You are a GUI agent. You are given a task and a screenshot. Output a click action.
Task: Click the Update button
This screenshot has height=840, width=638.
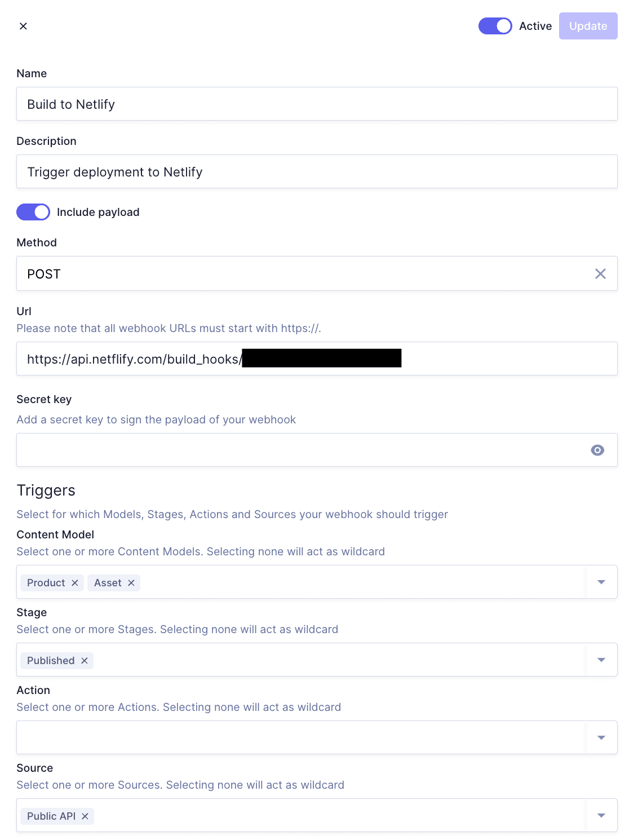coord(588,26)
